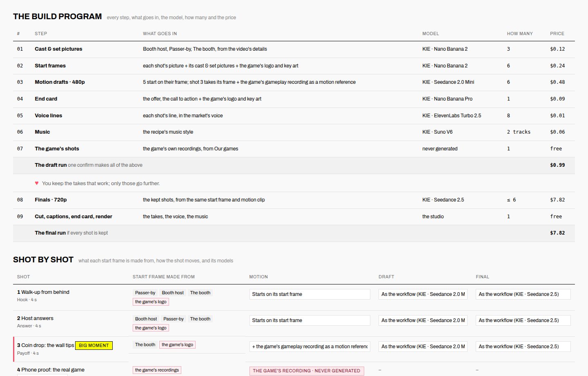
Task: Click the "Voice lines" step name
Action: click(48, 116)
